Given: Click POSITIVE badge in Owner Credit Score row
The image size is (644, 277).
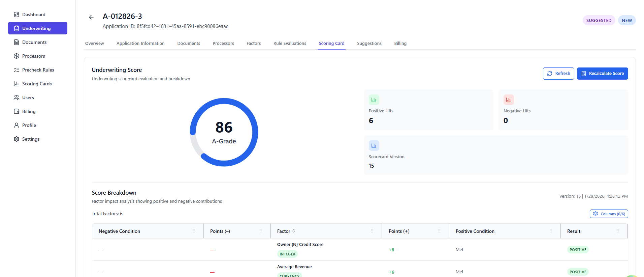Looking at the screenshot, I should pos(578,250).
